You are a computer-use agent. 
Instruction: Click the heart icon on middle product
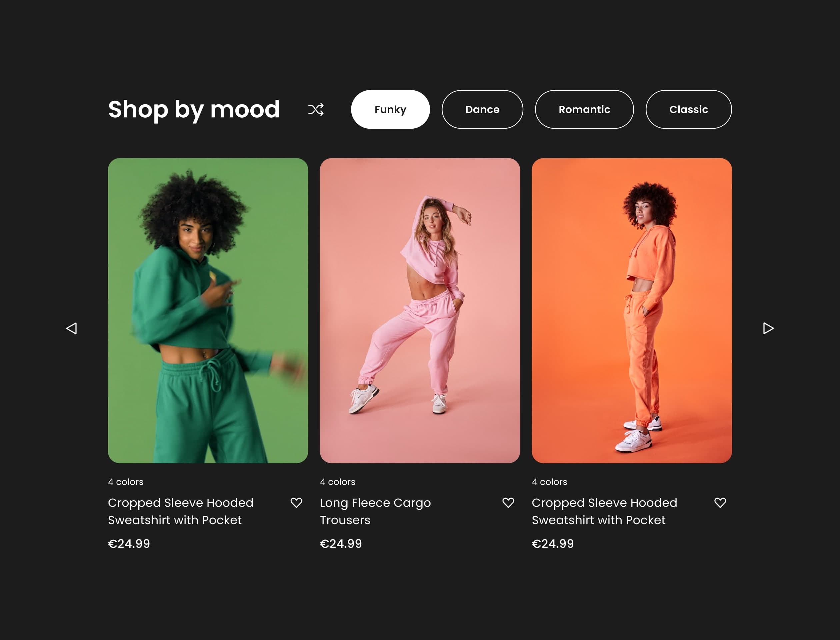(x=508, y=502)
